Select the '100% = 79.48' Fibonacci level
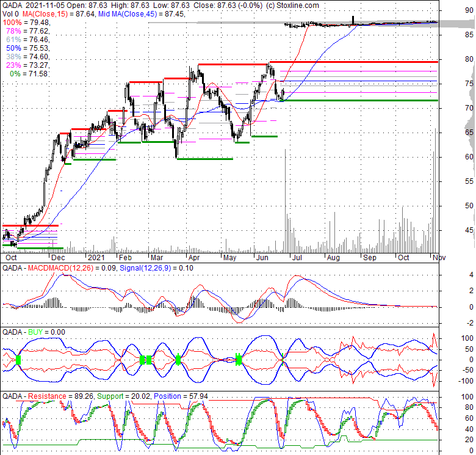The width and height of the screenshot is (476, 455). 26,23
